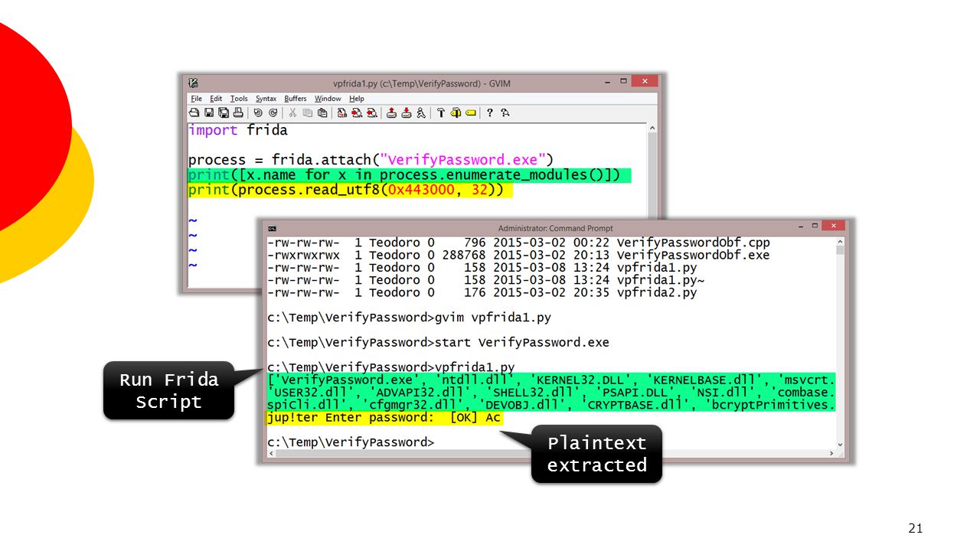Click the frida.attach code line in GVIM
The image size is (980, 551).
[x=371, y=160]
